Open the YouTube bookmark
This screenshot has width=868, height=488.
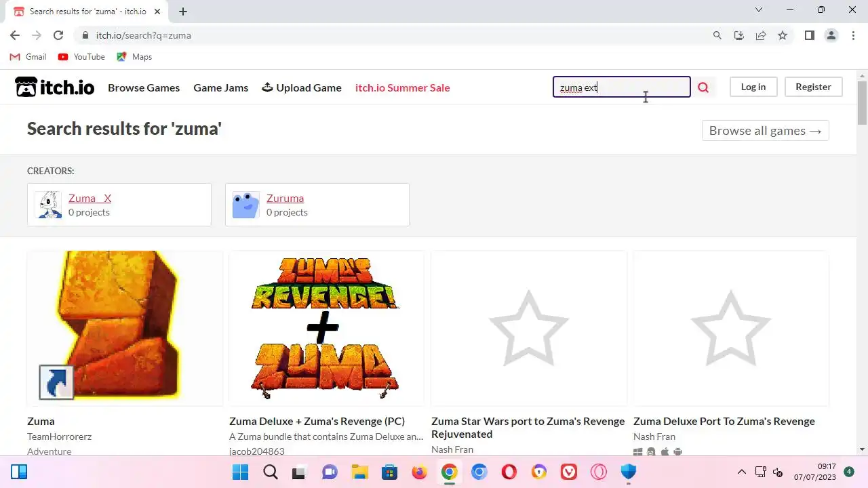pos(81,57)
